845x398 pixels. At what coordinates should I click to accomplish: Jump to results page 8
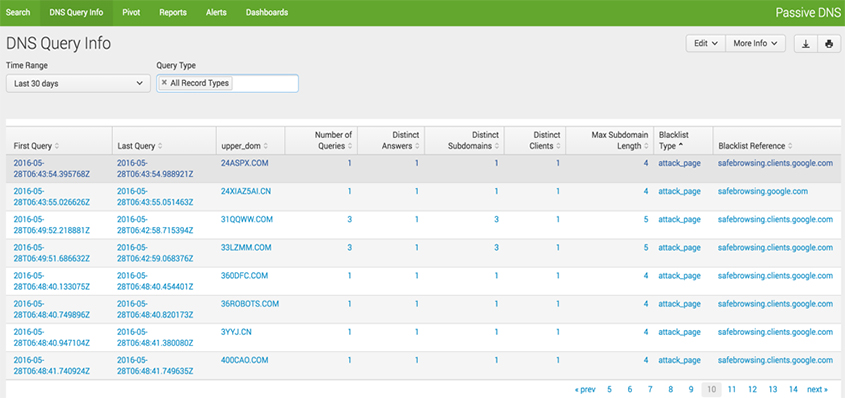(x=670, y=389)
